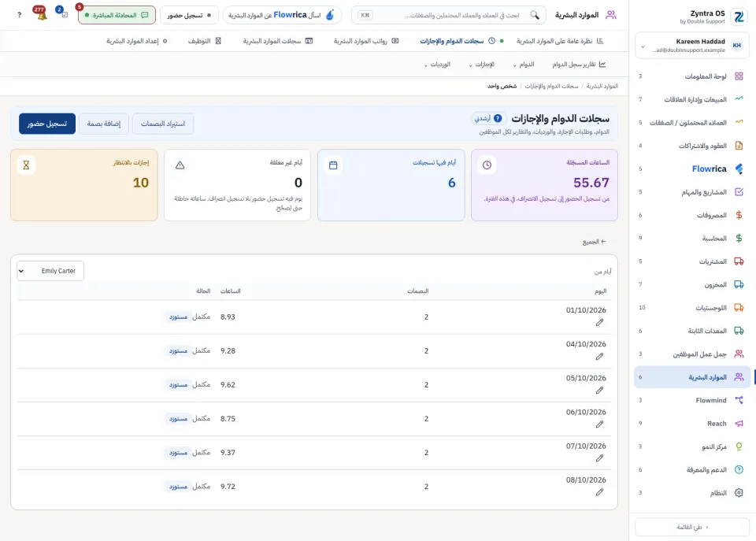
Task: Switch to نظرة عامة على الموارد البشرية tab
Action: point(560,41)
